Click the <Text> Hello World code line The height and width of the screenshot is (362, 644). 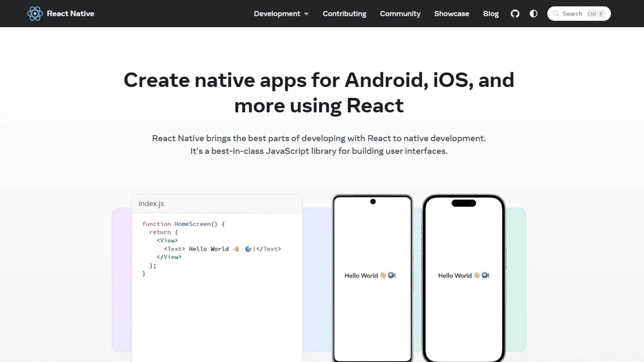tap(222, 249)
